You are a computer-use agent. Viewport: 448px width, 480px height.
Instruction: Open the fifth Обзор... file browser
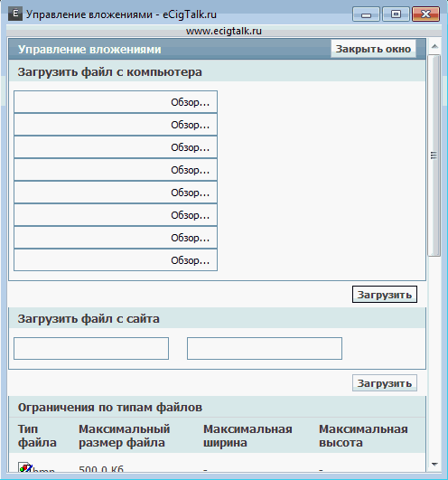tap(190, 193)
